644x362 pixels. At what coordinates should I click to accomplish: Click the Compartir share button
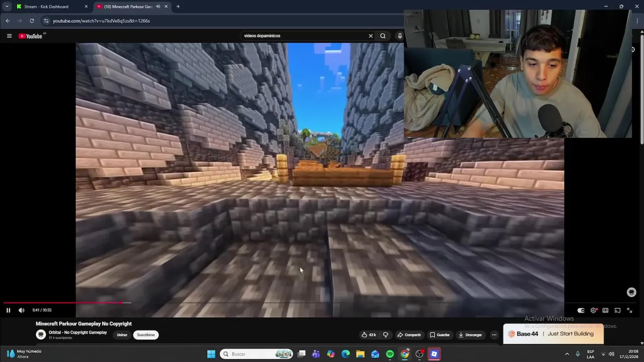(x=409, y=335)
